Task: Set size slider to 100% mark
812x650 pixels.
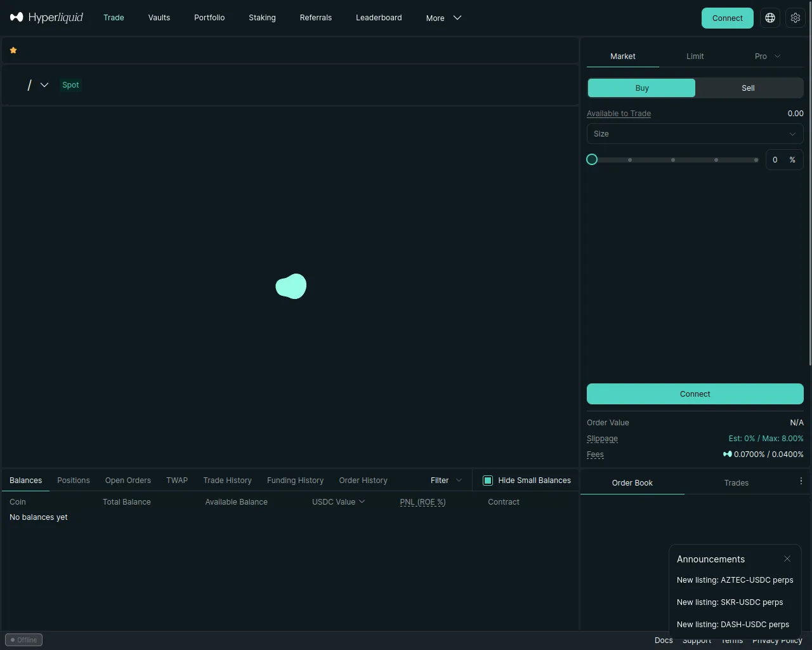Action: tap(756, 160)
